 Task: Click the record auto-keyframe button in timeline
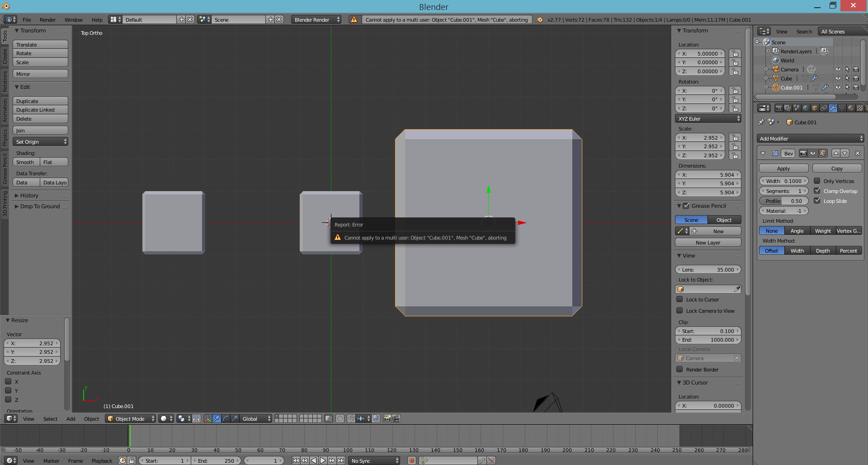click(412, 460)
